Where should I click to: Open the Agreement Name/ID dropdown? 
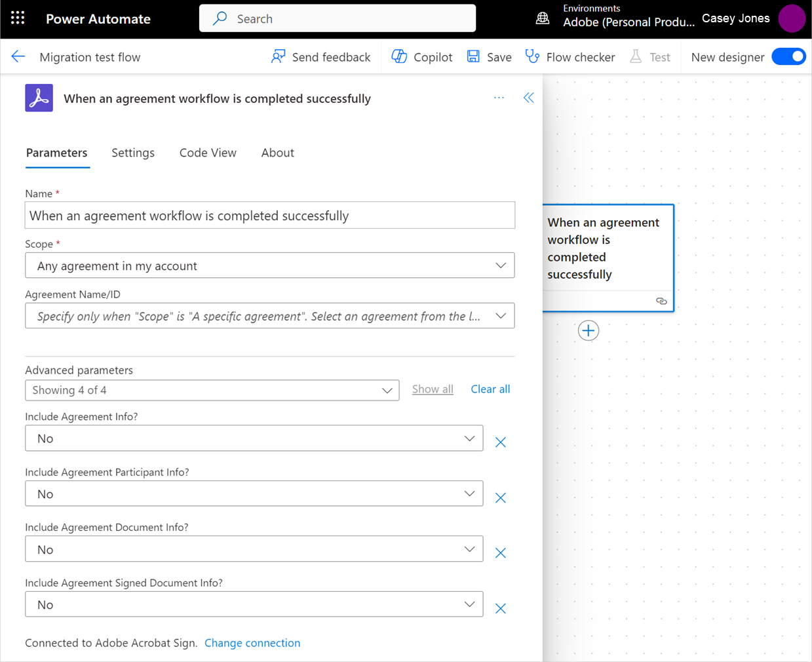[x=501, y=315]
